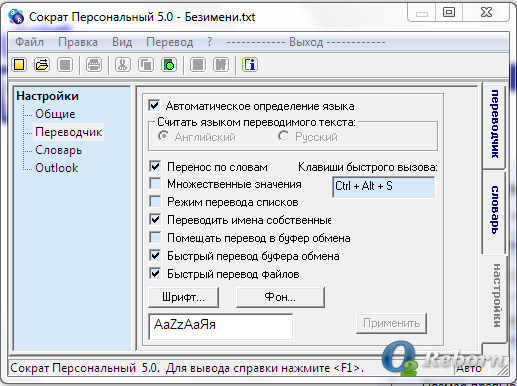
Task: Maximize the Сократ window
Action: coord(449,13)
